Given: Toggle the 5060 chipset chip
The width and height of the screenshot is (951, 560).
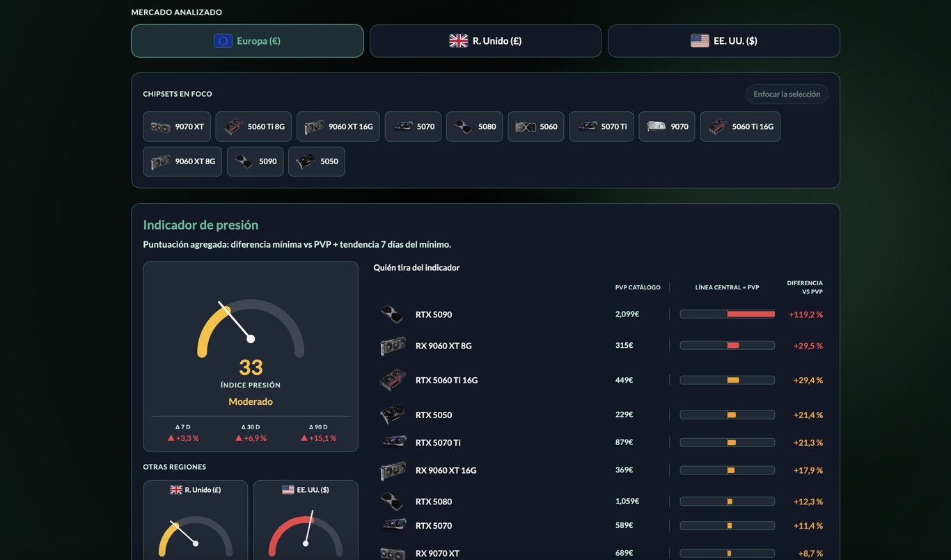Looking at the screenshot, I should click(536, 127).
